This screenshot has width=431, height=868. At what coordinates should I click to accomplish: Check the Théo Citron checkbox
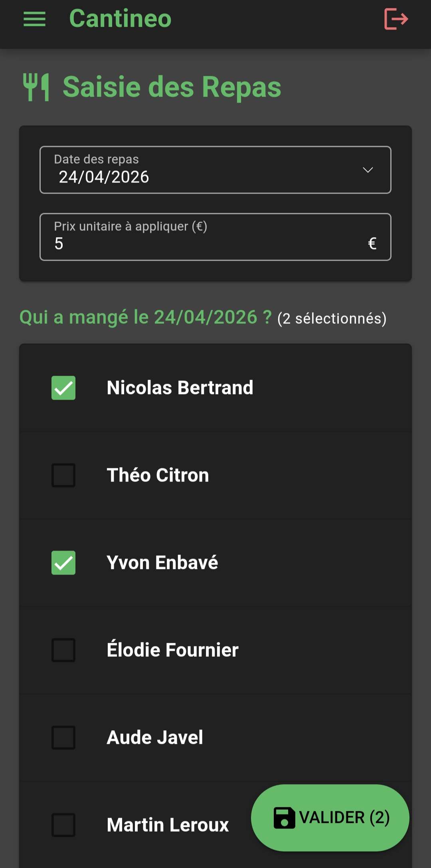point(63,475)
